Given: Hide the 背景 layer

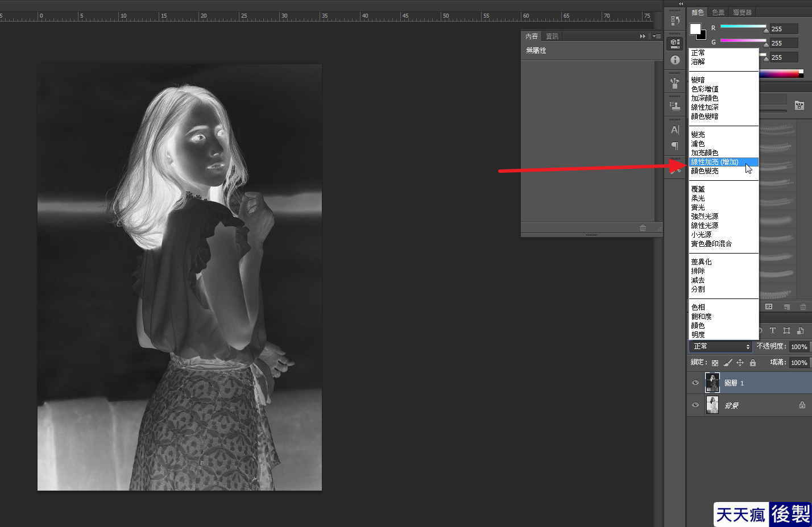Looking at the screenshot, I should (x=695, y=405).
